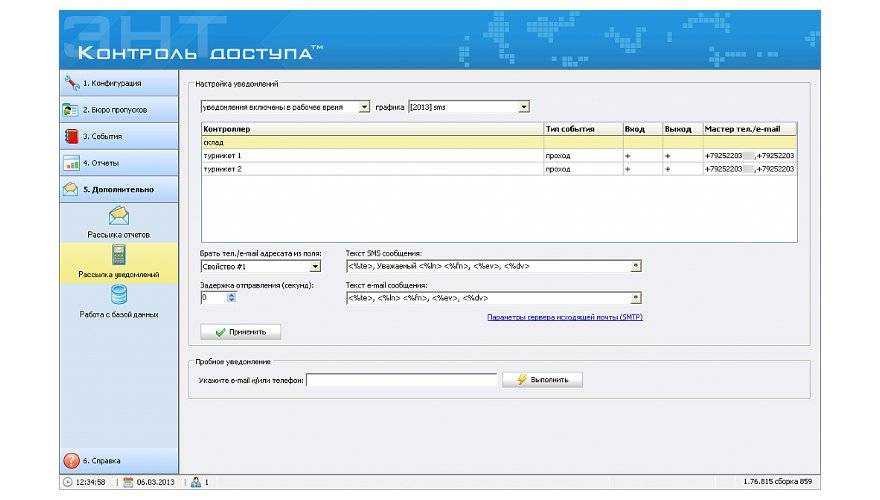Expand the график [2013] sms dropdown
Viewport: 880px width, 500px height.
coord(523,107)
